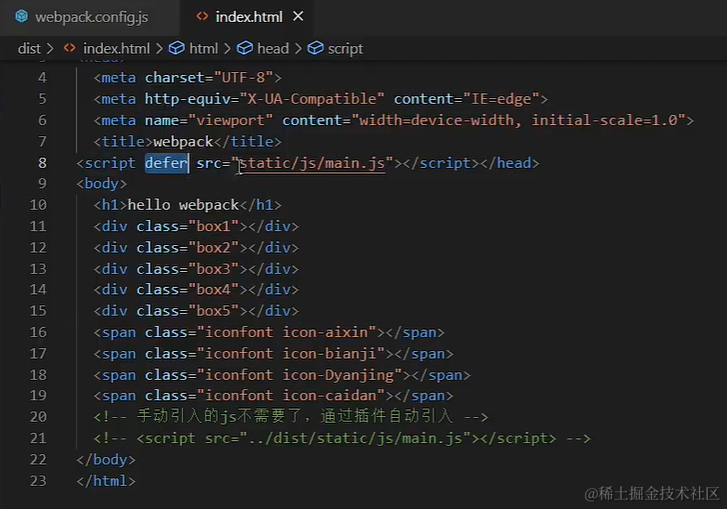The image size is (727, 509).
Task: Select the index.html editor tab
Action: (249, 17)
